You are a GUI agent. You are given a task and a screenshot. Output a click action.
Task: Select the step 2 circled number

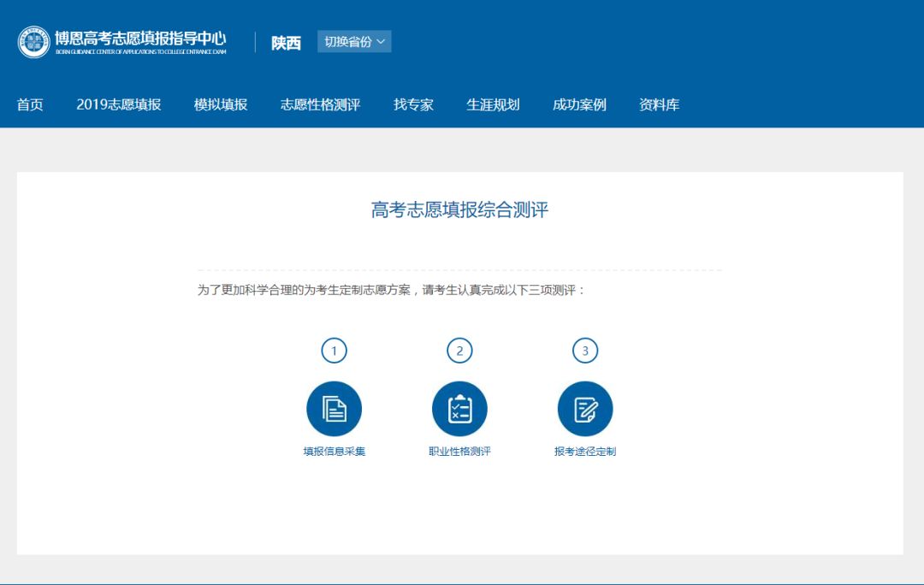click(x=459, y=351)
